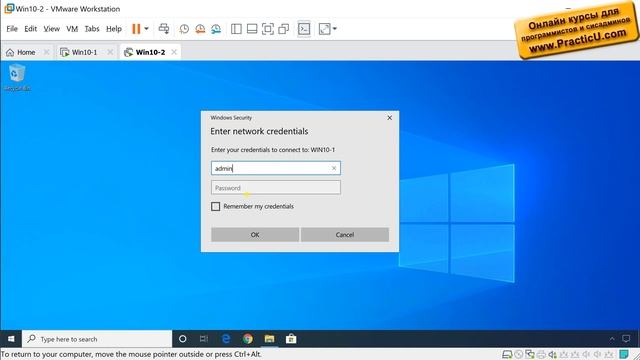This screenshot has height=360, width=640.
Task: Take a snapshot of this virtual machine
Action: coord(184,29)
